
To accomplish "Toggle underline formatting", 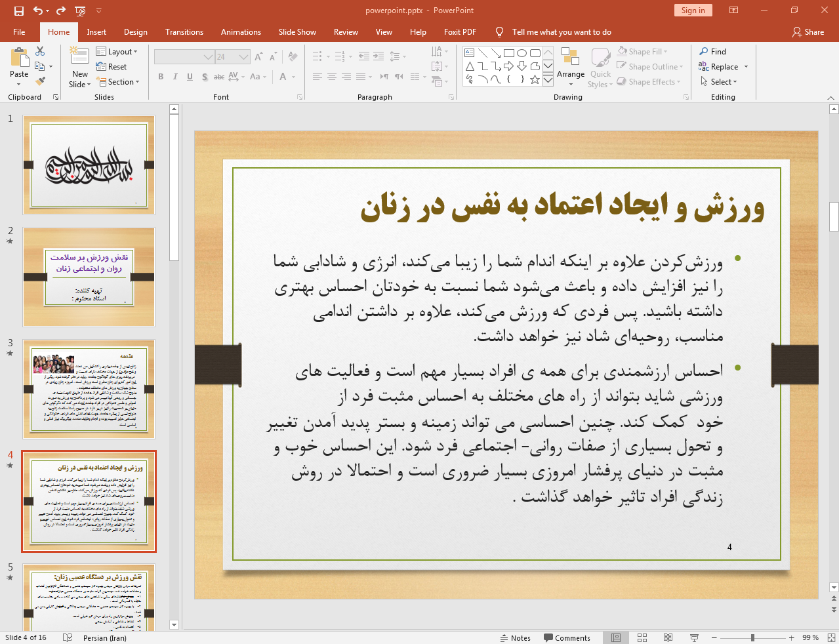I will click(x=189, y=77).
